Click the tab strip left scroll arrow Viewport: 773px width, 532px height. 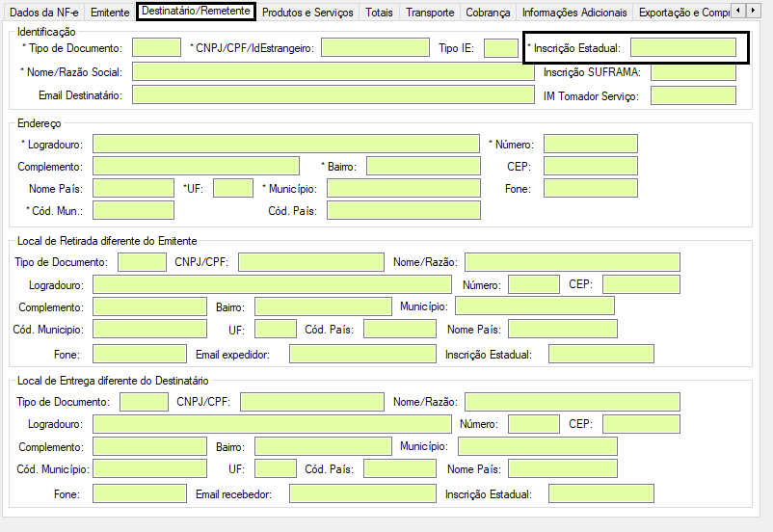click(x=738, y=10)
